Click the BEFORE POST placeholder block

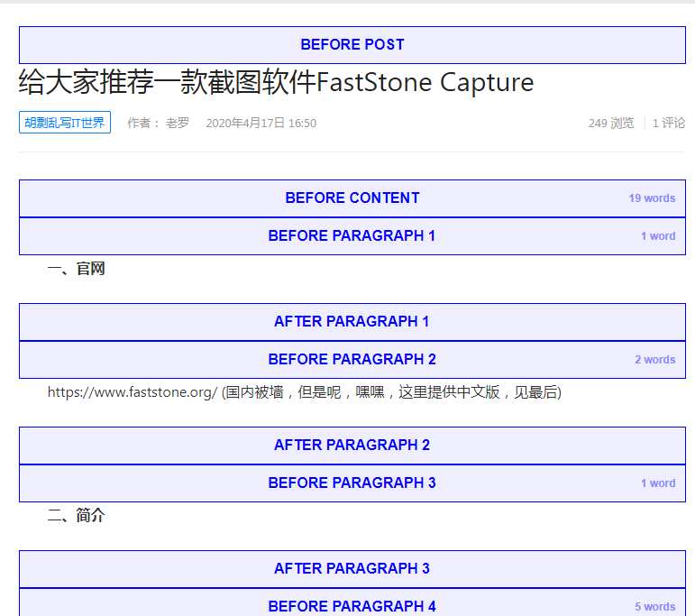[352, 45]
